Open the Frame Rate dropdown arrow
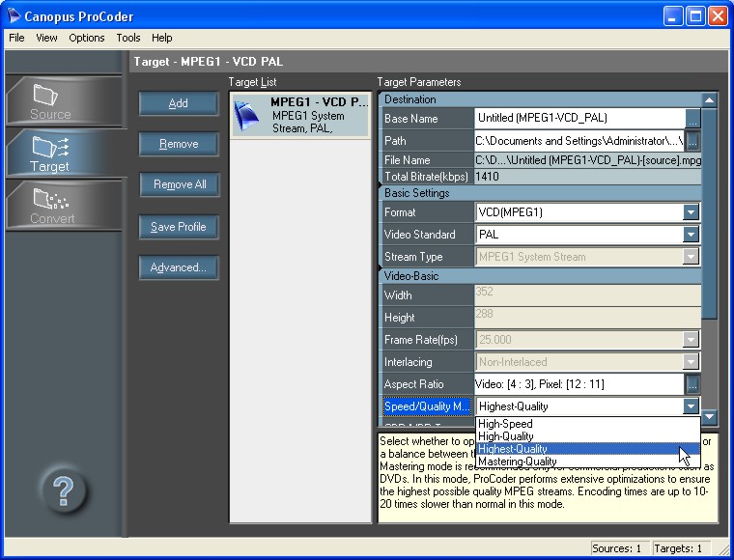734x560 pixels. click(x=691, y=340)
